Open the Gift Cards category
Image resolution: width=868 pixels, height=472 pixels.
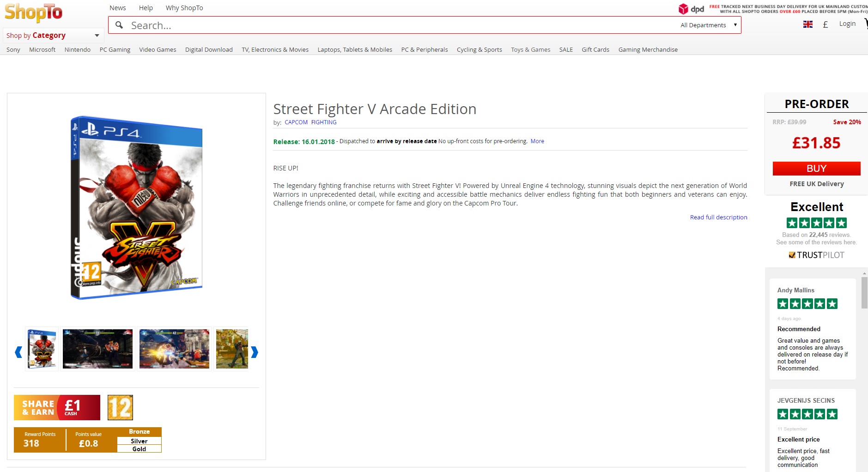595,49
